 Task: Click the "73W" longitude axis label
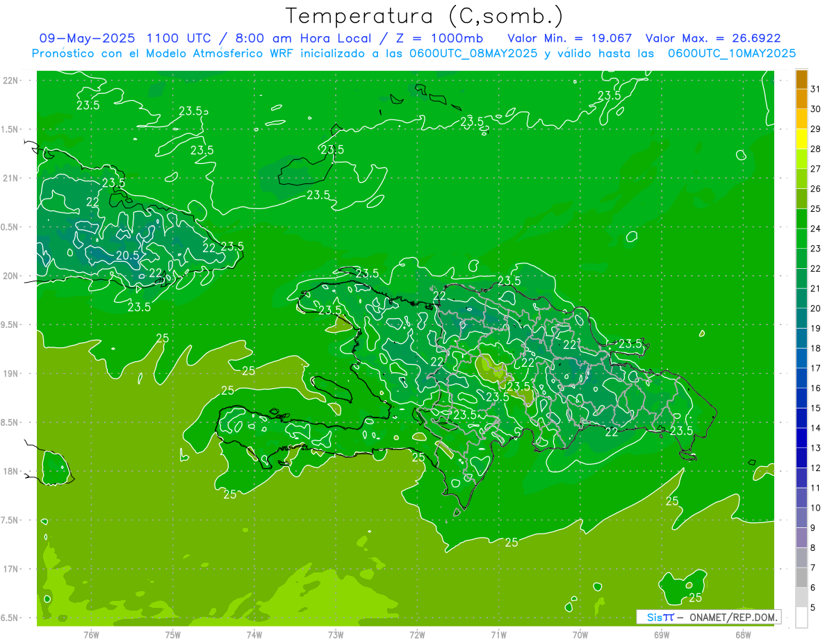click(336, 634)
